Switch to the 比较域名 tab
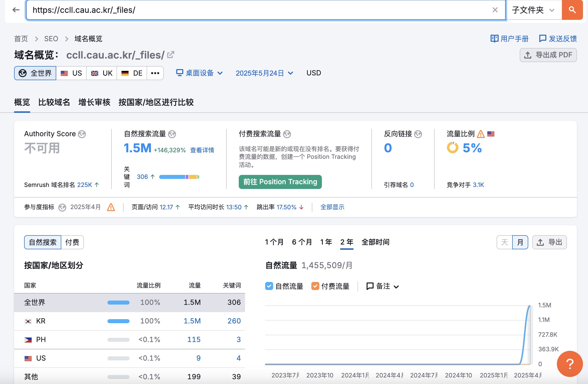The width and height of the screenshot is (588, 384). tap(54, 102)
